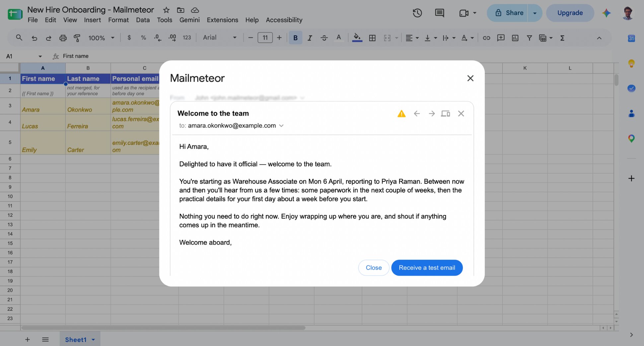Toggle bold formatting
This screenshot has height=346, width=644.
click(295, 38)
